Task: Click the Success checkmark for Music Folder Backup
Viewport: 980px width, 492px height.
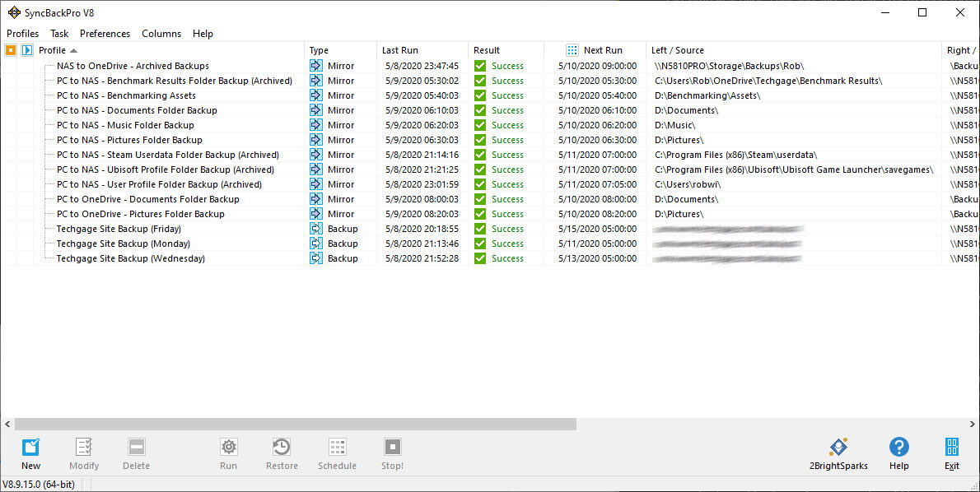Action: (x=480, y=125)
